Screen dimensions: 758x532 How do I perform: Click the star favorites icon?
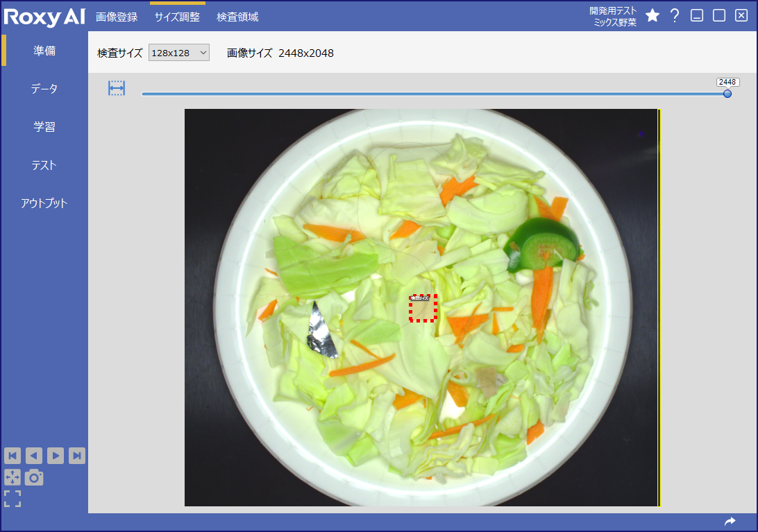pos(652,15)
